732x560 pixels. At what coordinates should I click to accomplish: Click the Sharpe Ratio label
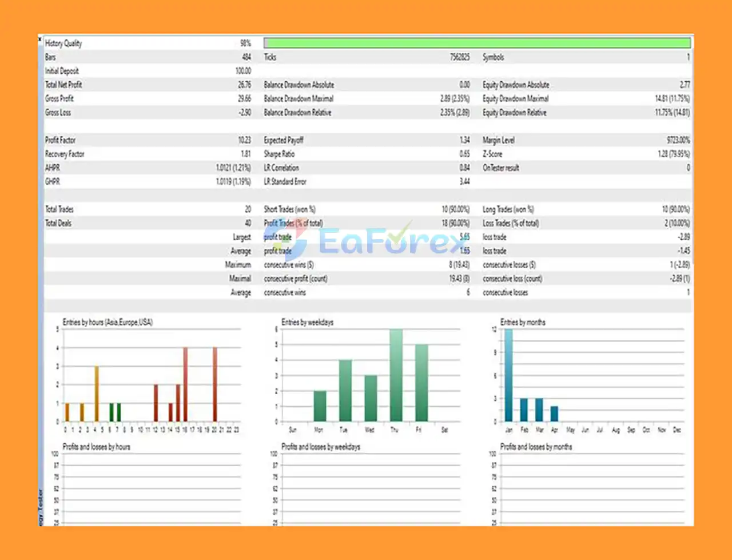[279, 154]
